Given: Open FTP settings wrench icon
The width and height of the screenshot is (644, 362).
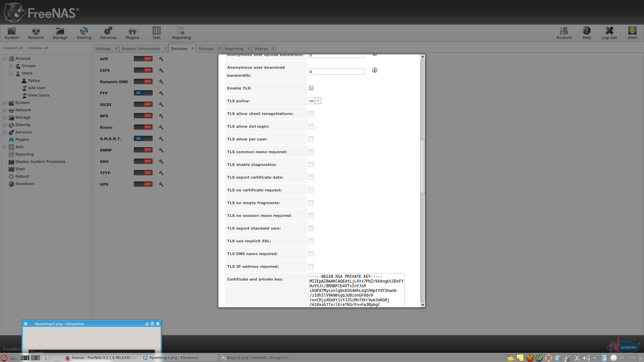Looking at the screenshot, I should 161,93.
